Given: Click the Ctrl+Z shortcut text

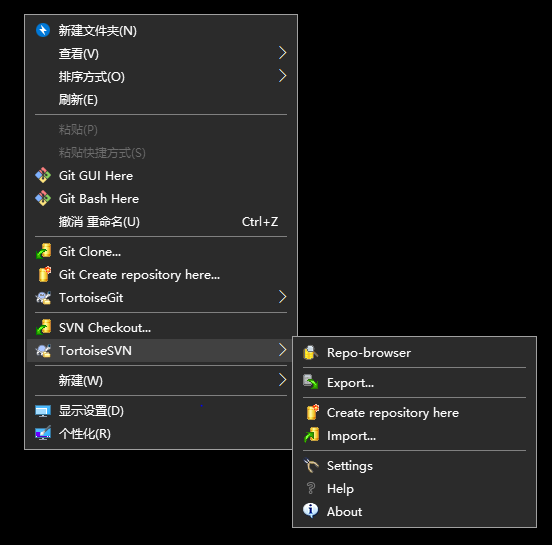Looking at the screenshot, I should coord(260,221).
